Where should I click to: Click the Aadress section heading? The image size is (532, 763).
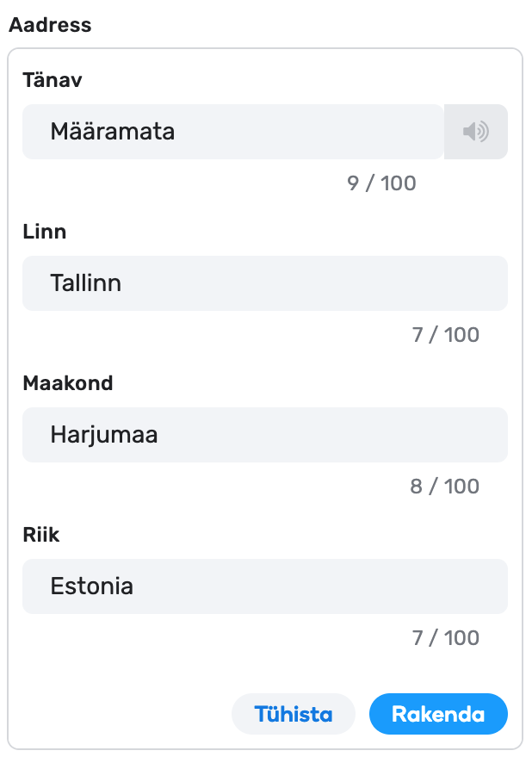click(x=50, y=24)
